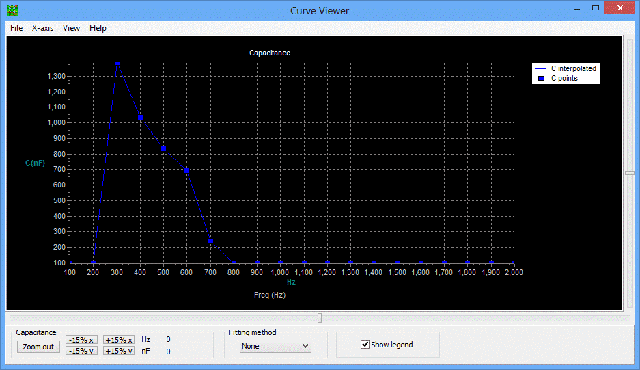Open the File menu
This screenshot has width=640, height=370.
16,28
